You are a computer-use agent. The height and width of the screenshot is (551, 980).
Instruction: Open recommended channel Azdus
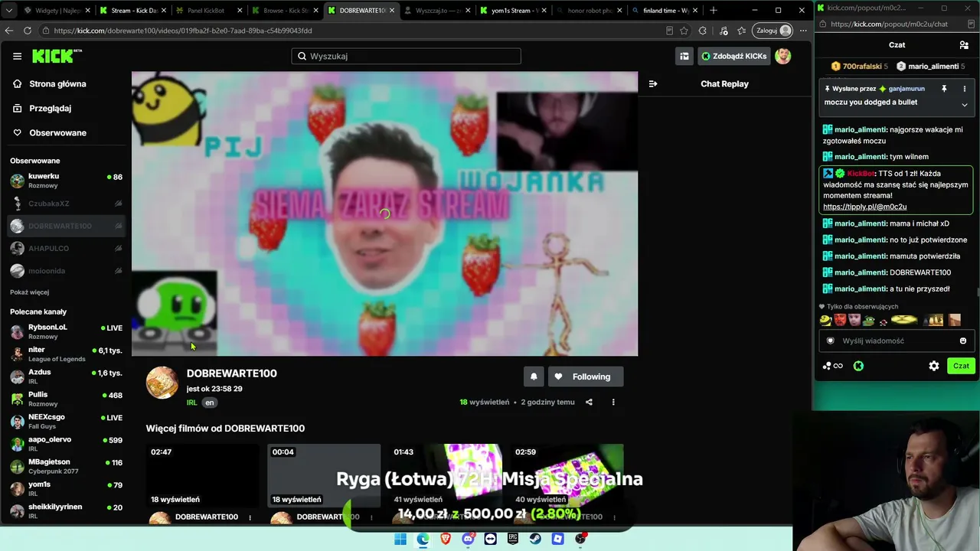coord(67,377)
